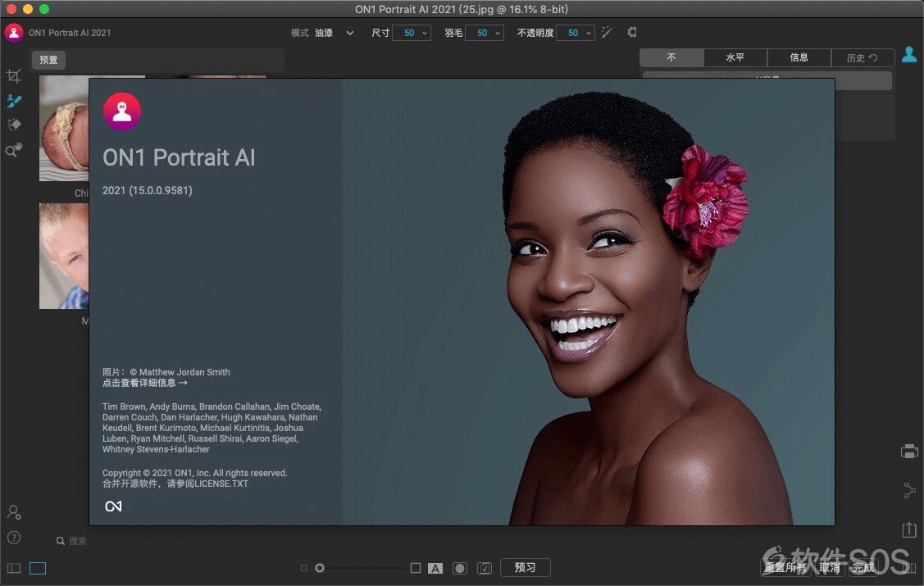Toggle the A text overlay button at bottom

point(435,568)
